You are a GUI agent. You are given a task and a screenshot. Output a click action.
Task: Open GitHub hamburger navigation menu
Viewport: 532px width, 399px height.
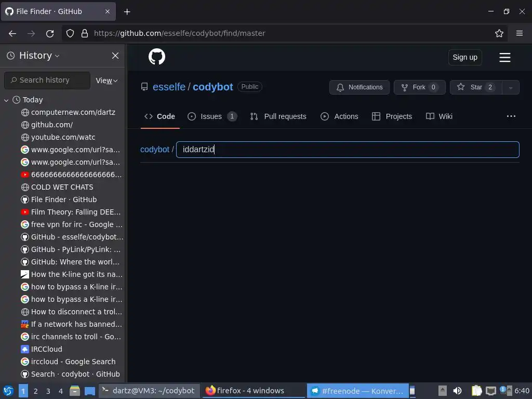[x=504, y=57]
